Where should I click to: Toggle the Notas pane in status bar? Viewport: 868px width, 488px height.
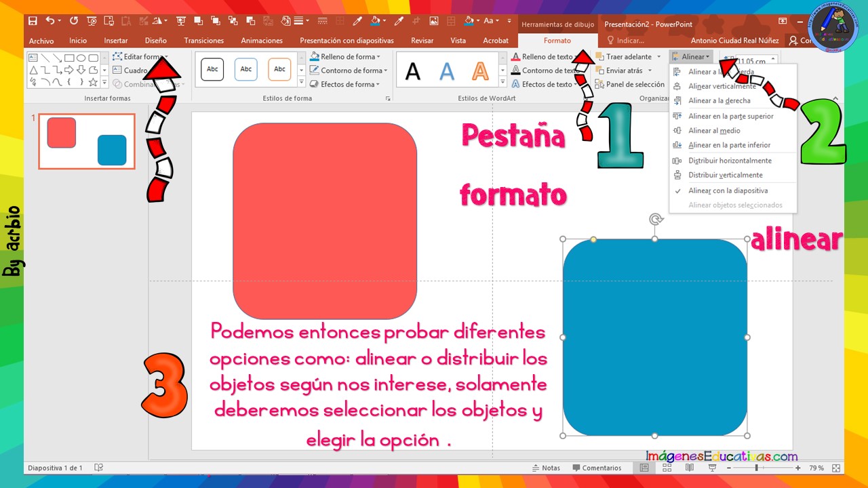(x=546, y=468)
